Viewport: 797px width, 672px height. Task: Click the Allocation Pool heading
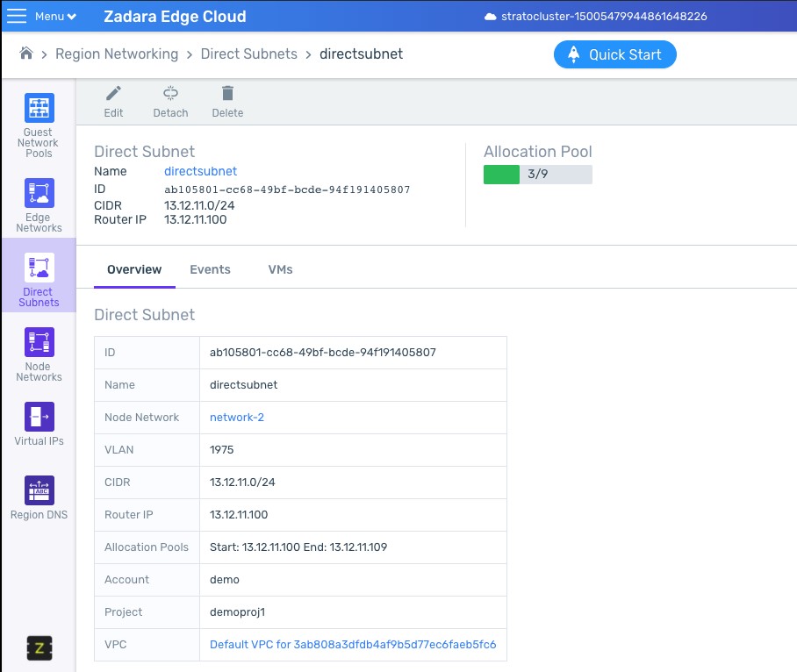point(538,152)
